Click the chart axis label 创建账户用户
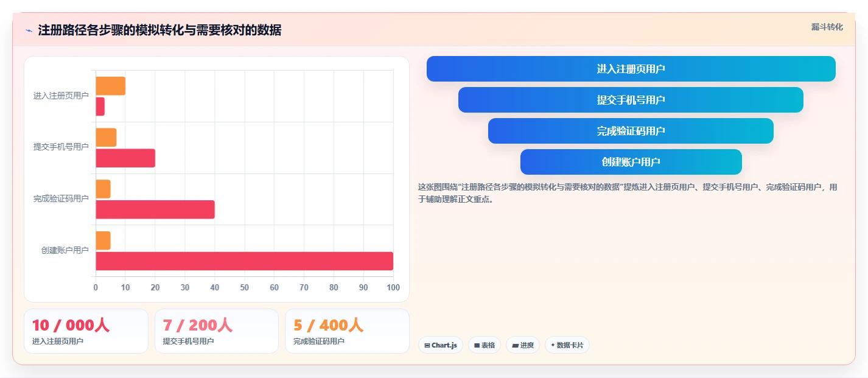The height and width of the screenshot is (378, 868). 65,251
